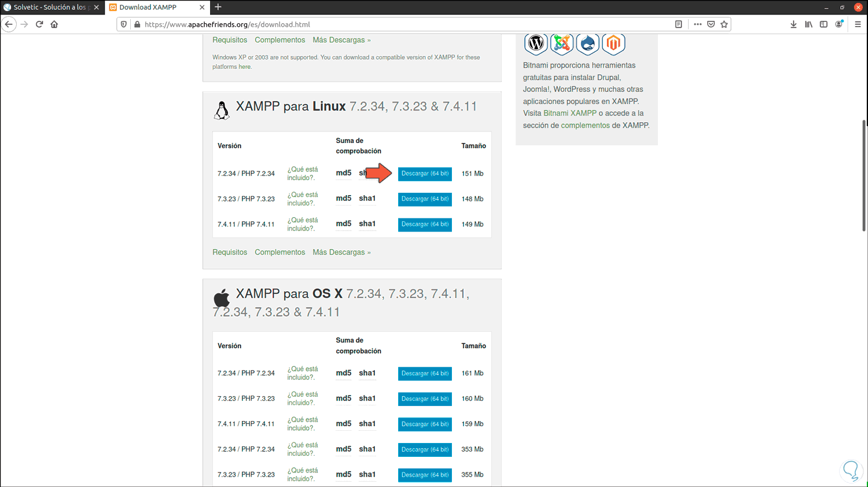
Task: Open the sidebar 'complementos' link
Action: pyautogui.click(x=585, y=126)
